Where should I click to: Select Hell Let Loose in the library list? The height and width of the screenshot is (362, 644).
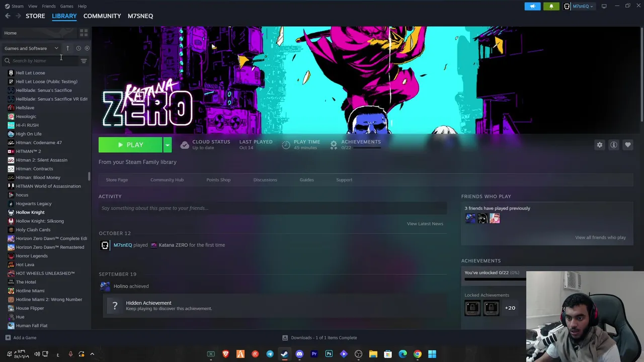[30, 73]
